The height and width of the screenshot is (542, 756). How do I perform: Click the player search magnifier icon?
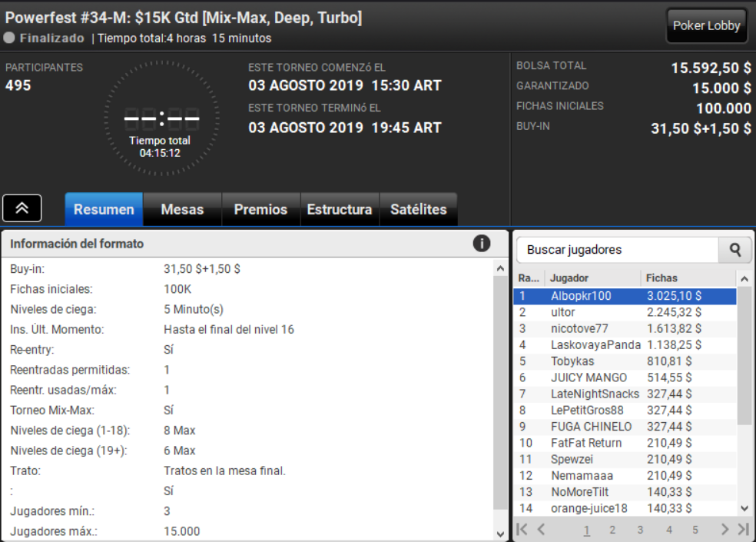(734, 250)
